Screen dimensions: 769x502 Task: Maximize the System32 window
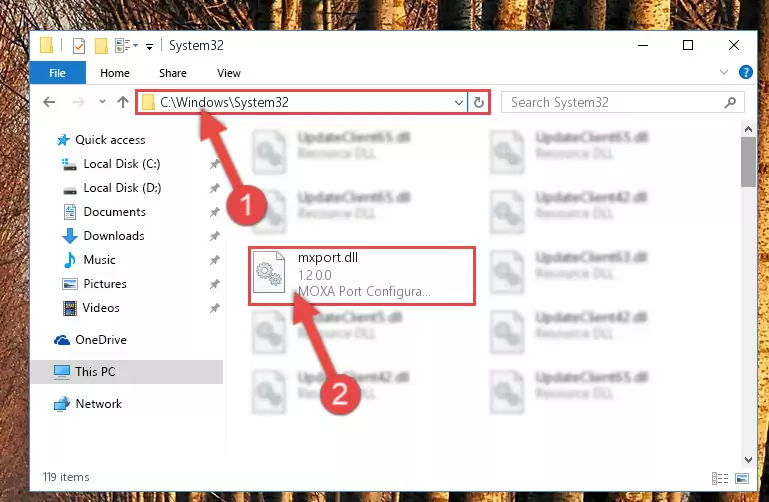pos(688,46)
